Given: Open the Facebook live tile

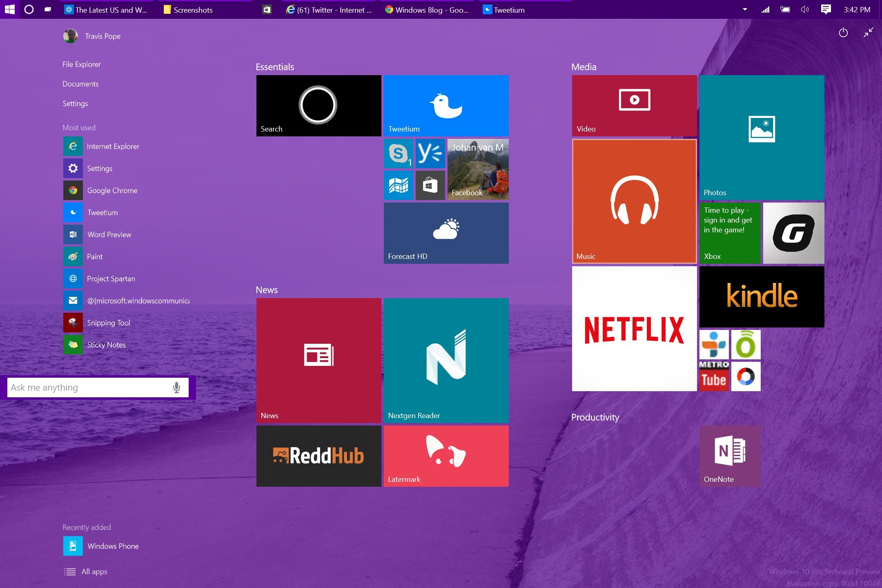Looking at the screenshot, I should click(x=478, y=169).
